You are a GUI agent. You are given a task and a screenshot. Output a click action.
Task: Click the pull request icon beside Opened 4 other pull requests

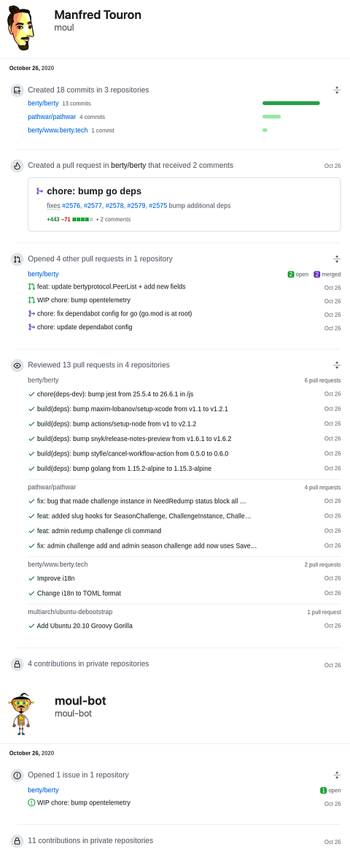tap(17, 258)
